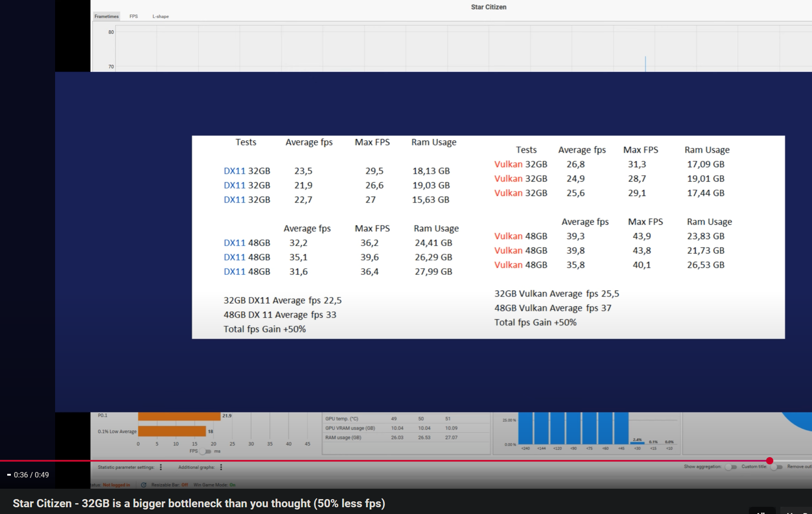Click the DX11 32GB average value 22,7

click(303, 199)
